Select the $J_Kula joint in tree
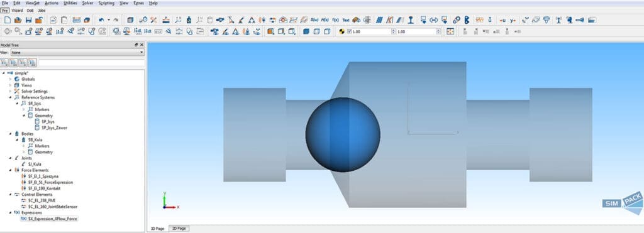Viewport: 644px width, 233px height. (35, 164)
